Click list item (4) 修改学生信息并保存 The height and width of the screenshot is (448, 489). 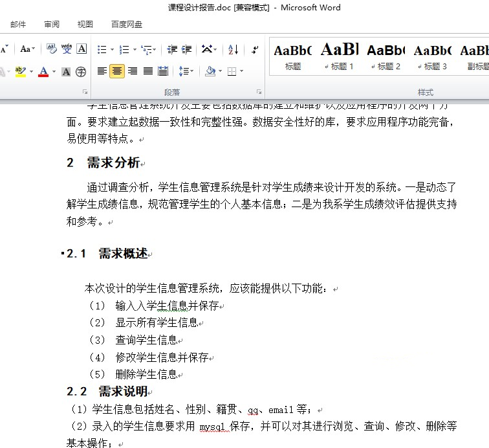pos(149,357)
